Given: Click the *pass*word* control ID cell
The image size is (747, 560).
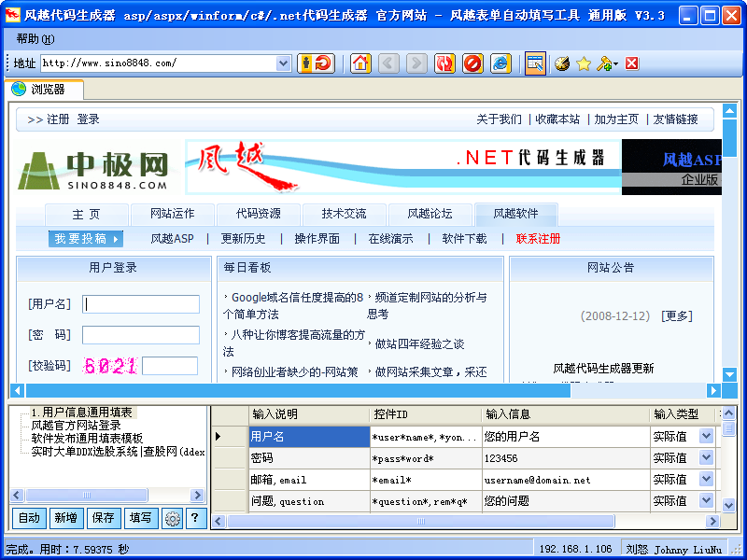Looking at the screenshot, I should point(427,458).
